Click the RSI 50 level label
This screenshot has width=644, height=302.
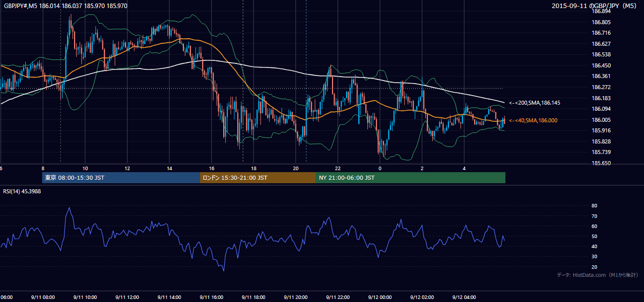(594, 236)
